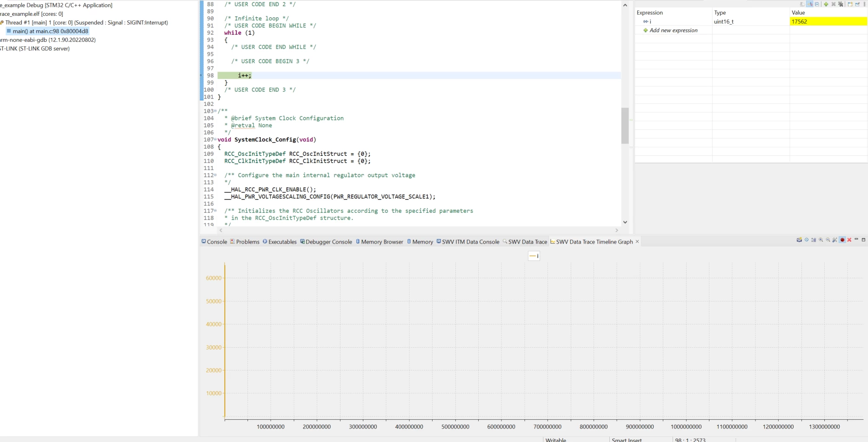Viewport: 868px width, 442px height.
Task: Collapse all expressions
Action: (817, 4)
